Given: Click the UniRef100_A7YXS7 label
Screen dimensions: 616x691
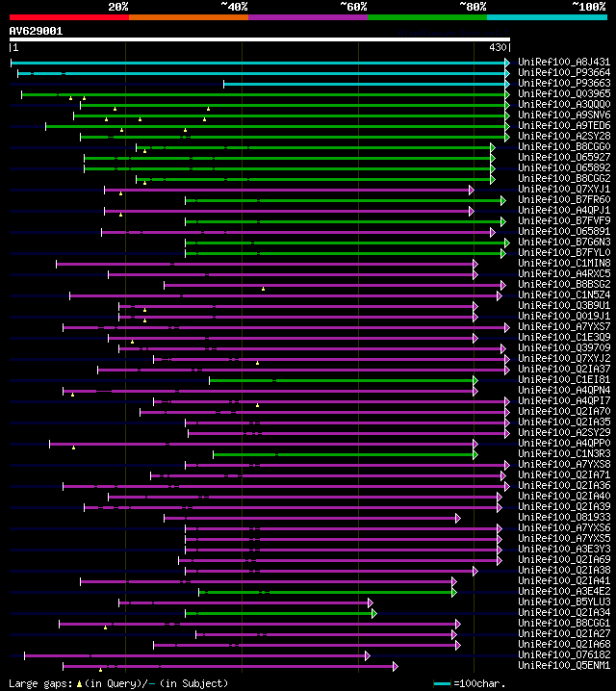Looking at the screenshot, I should tap(564, 326).
